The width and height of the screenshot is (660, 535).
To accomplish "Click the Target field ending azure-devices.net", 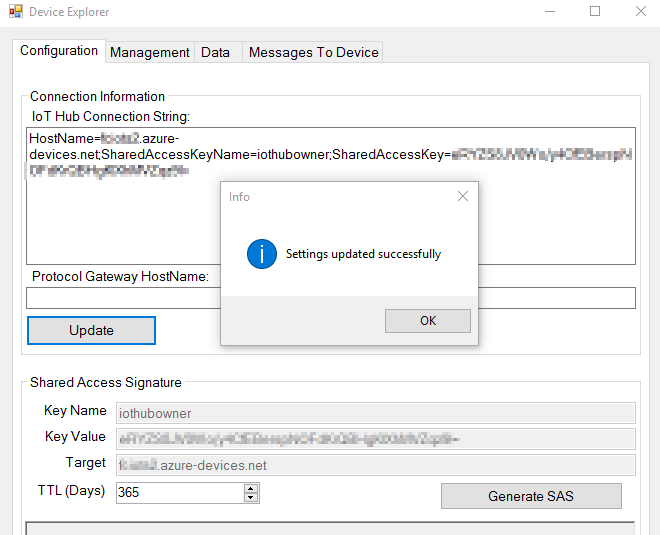I will (375, 465).
